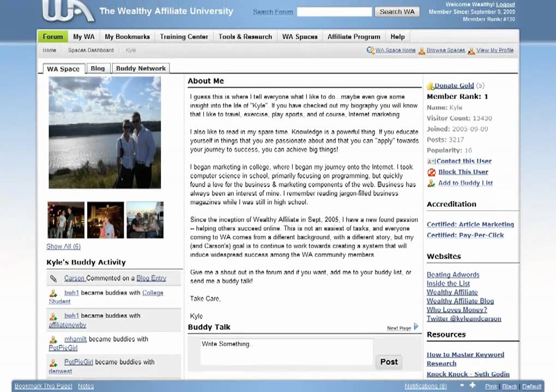The height and width of the screenshot is (392, 556).
Task: Click the mhamilt buddy link
Action: pyautogui.click(x=76, y=339)
